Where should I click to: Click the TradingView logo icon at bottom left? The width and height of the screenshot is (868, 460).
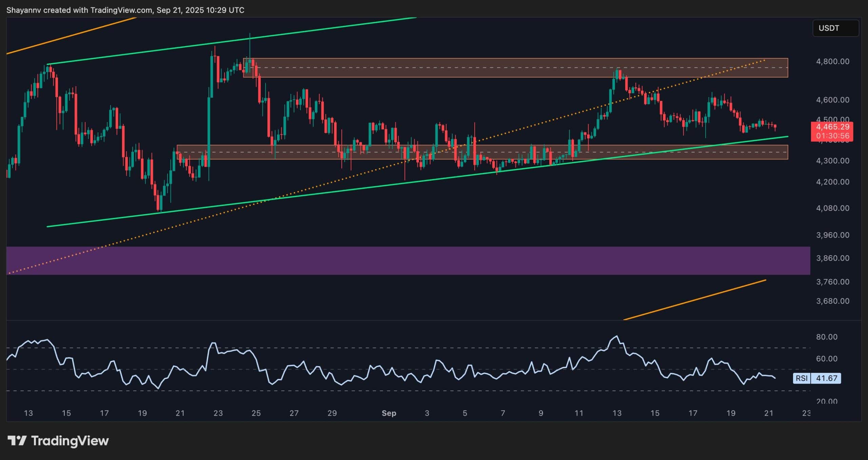[x=17, y=441]
